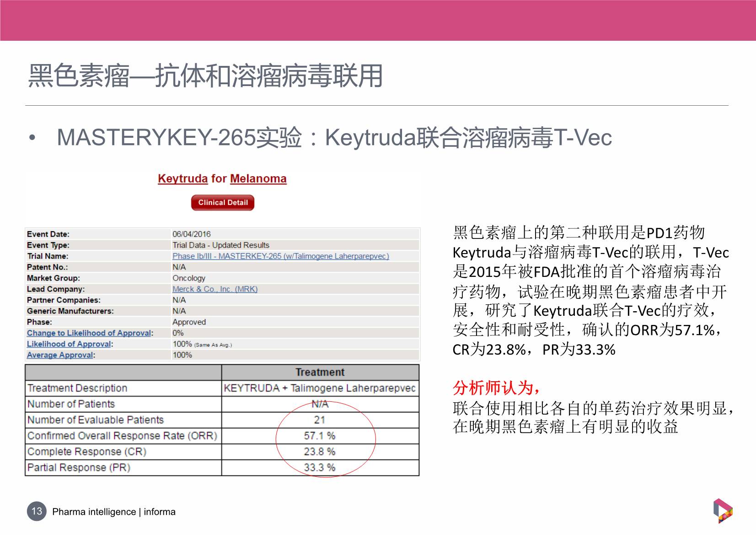Click the Keytruda link in heading
The width and height of the screenshot is (756, 535).
pyautogui.click(x=182, y=178)
